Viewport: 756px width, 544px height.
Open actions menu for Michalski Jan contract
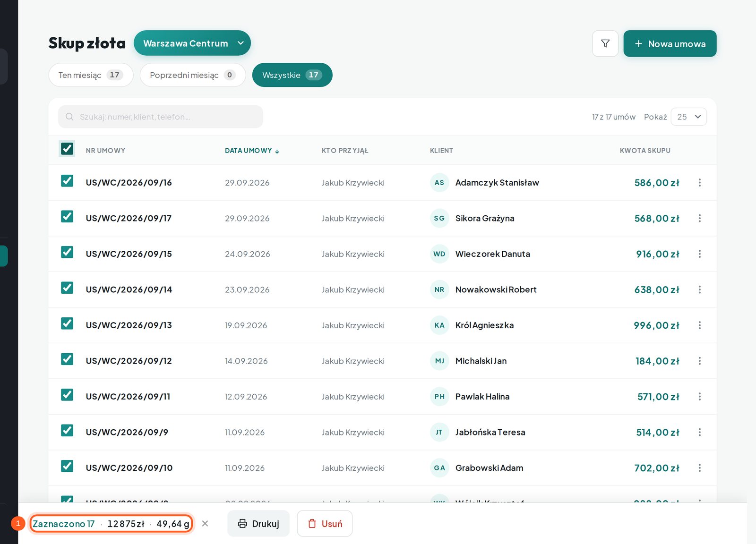point(699,361)
